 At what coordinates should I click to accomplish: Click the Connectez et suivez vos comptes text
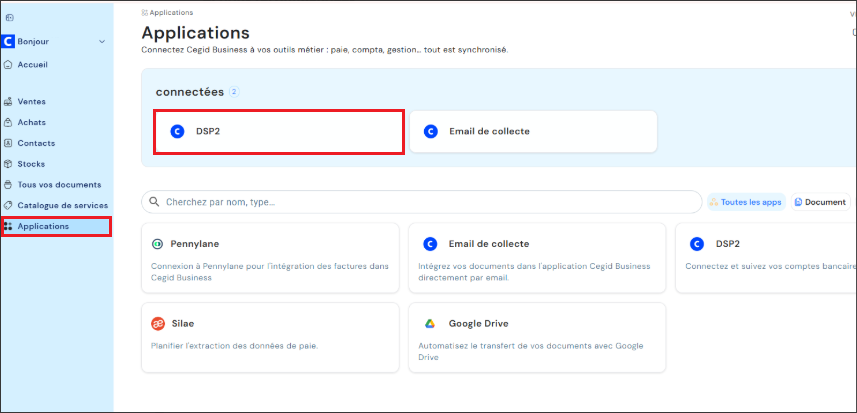point(771,267)
